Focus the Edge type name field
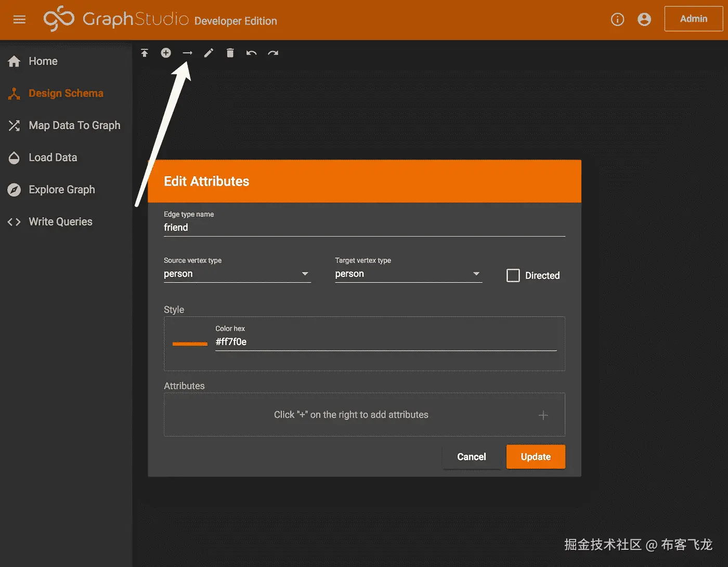This screenshot has height=567, width=728. point(364,228)
